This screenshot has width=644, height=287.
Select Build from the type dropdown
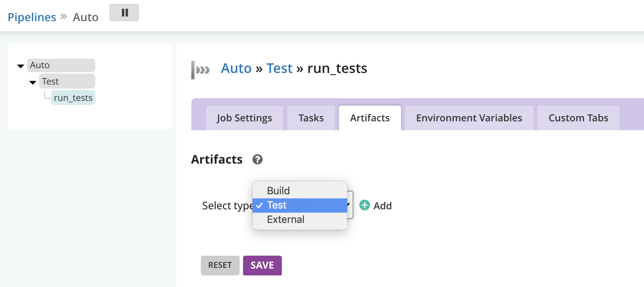(278, 191)
